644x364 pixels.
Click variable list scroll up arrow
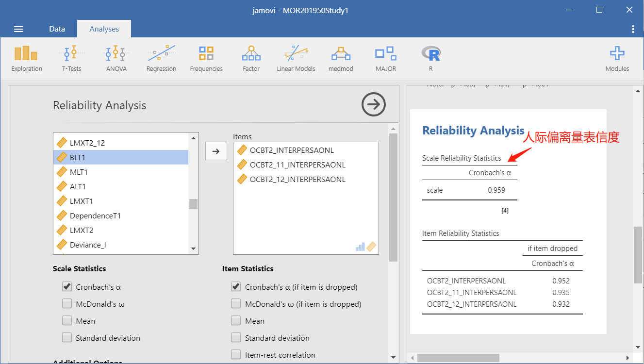coord(194,138)
